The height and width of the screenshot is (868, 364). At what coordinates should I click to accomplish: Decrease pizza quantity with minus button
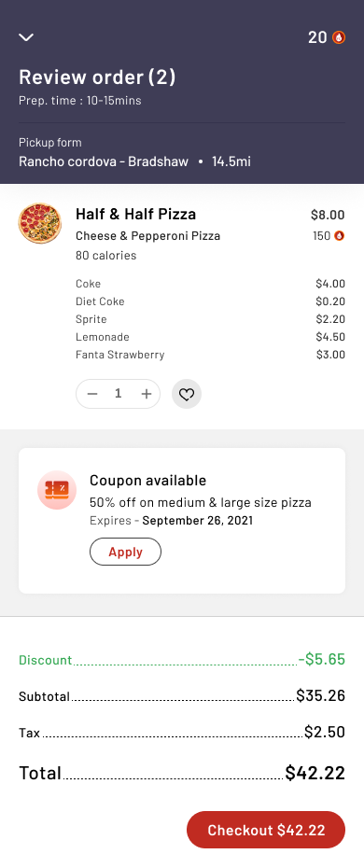[92, 394]
